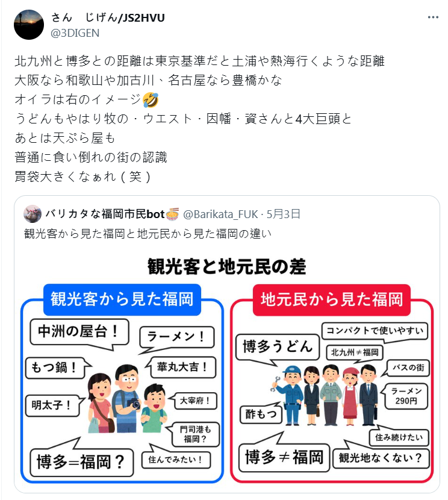Open the 観光客と地元民の差 image title

pyautogui.click(x=226, y=267)
